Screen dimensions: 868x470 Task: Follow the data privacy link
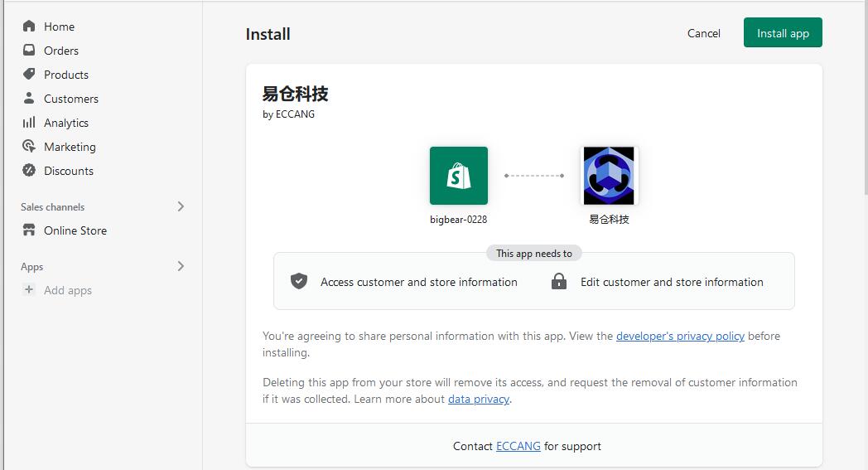(x=478, y=399)
